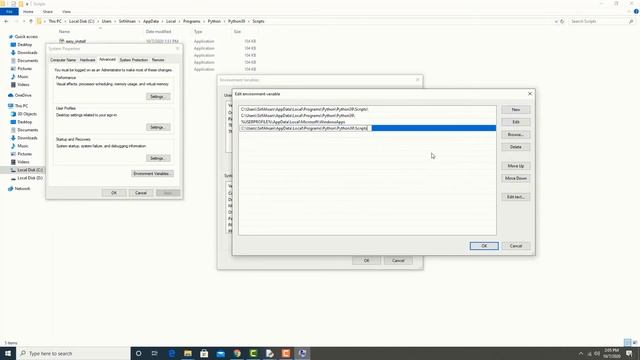Click Move Down button
This screenshot has width=640, height=360.
[x=516, y=178]
